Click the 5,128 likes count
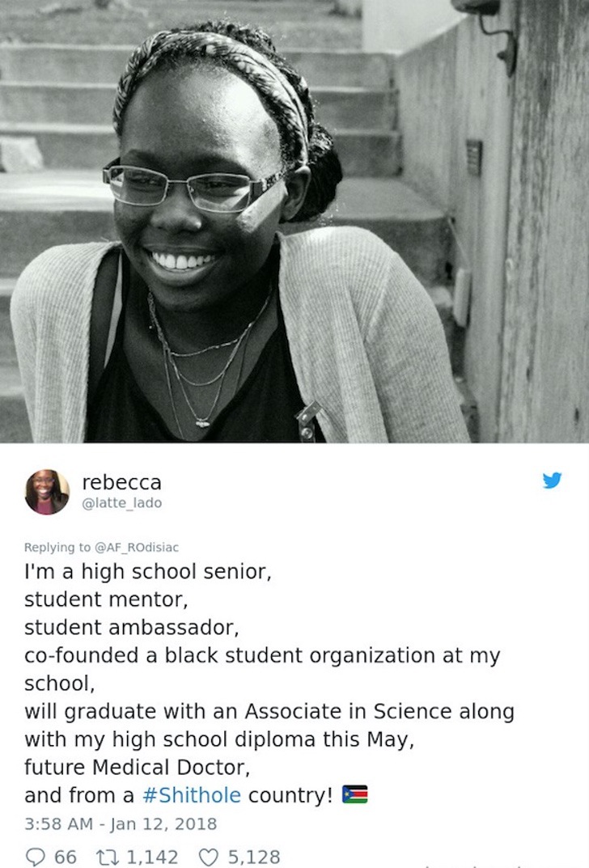Screen dimensions: 589x868 pos(253,857)
